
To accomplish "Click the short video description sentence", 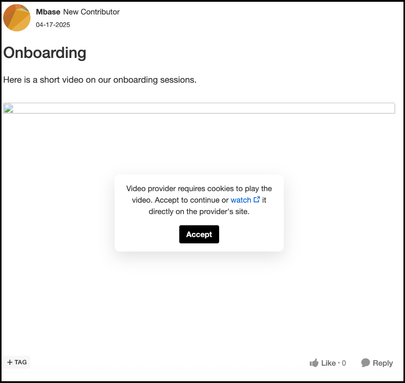I will click(100, 80).
